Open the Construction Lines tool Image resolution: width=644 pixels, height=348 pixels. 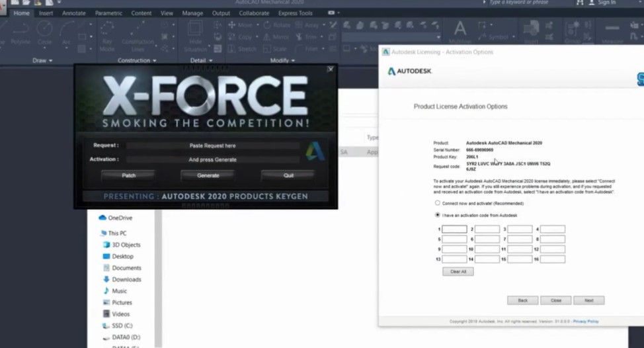[x=138, y=37]
